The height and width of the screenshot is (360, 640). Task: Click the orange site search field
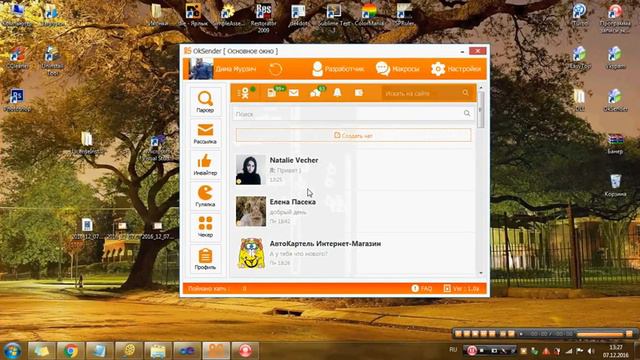click(x=428, y=93)
